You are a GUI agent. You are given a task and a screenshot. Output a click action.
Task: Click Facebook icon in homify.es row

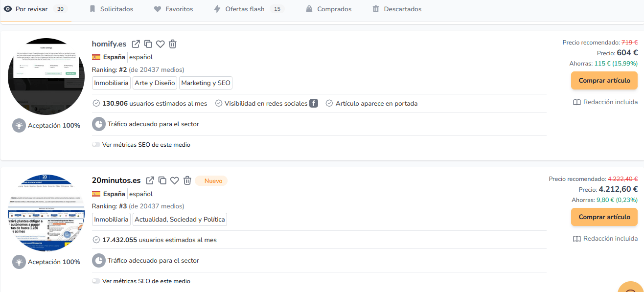coord(314,103)
